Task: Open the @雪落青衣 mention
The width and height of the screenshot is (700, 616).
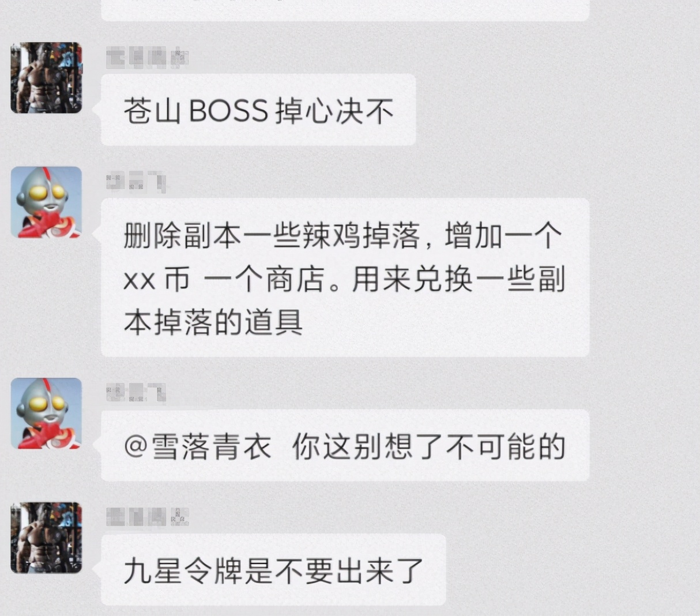Action: (197, 446)
